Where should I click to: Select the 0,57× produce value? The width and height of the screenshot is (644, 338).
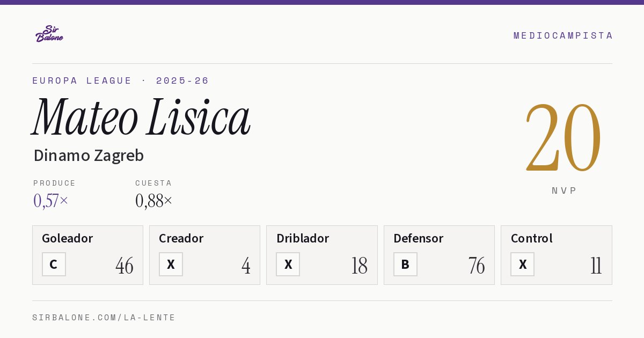coord(51,201)
